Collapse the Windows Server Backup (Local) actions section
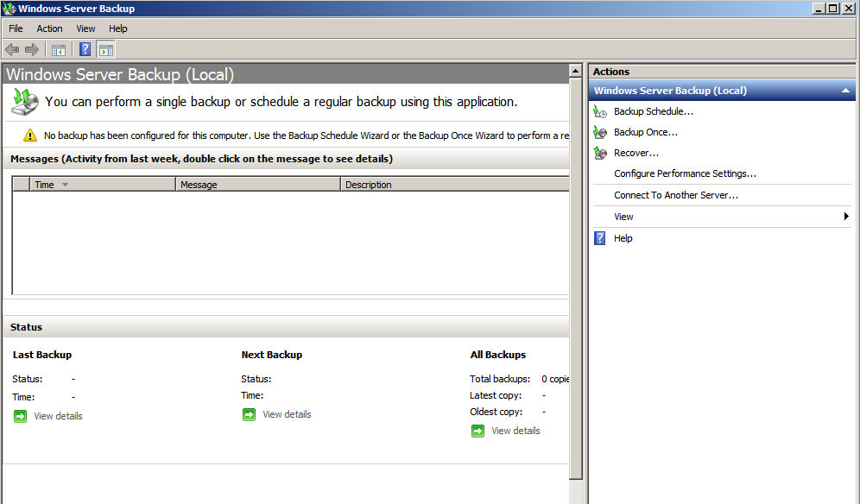The image size is (860, 504). point(845,91)
